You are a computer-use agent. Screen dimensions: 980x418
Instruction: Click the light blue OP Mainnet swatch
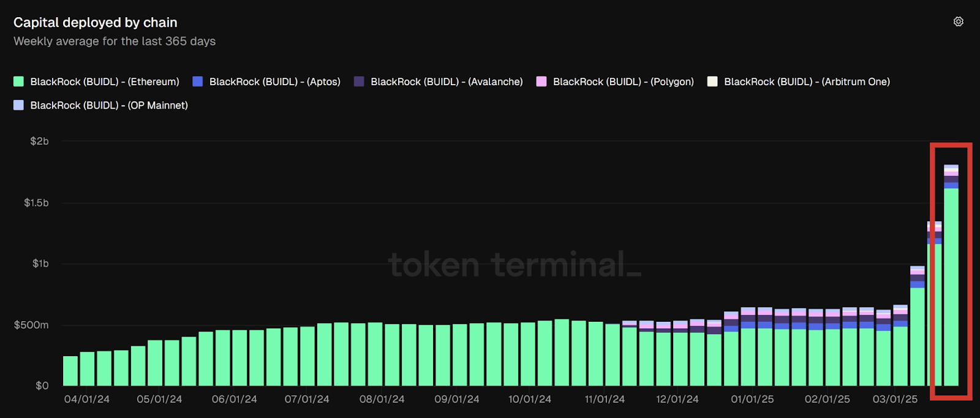pyautogui.click(x=18, y=105)
